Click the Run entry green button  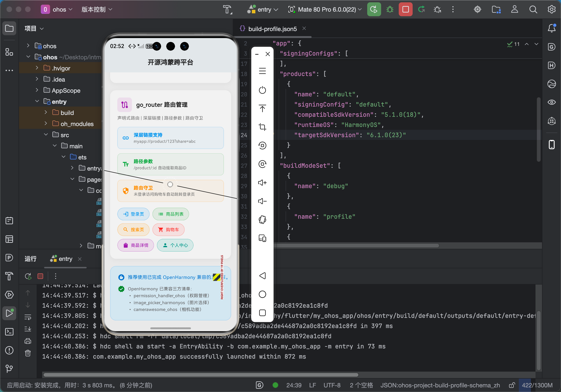[x=374, y=9]
